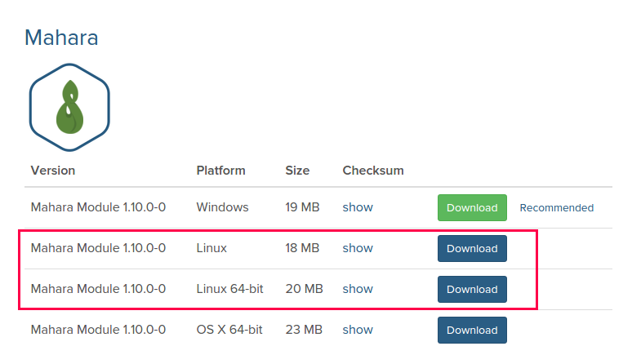Click the Platform column header

pyautogui.click(x=220, y=171)
